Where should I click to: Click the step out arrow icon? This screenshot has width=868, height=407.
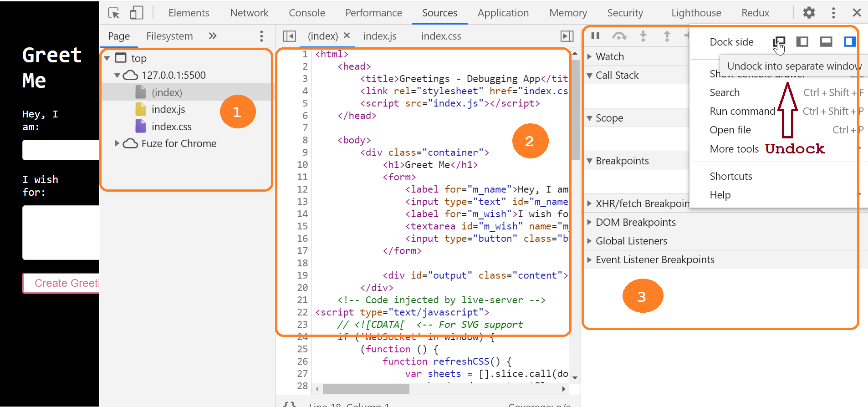pyautogui.click(x=667, y=36)
